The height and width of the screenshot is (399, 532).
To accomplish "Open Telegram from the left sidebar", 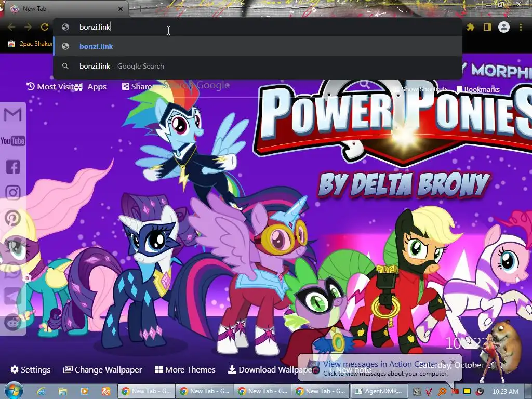I will coord(12,296).
